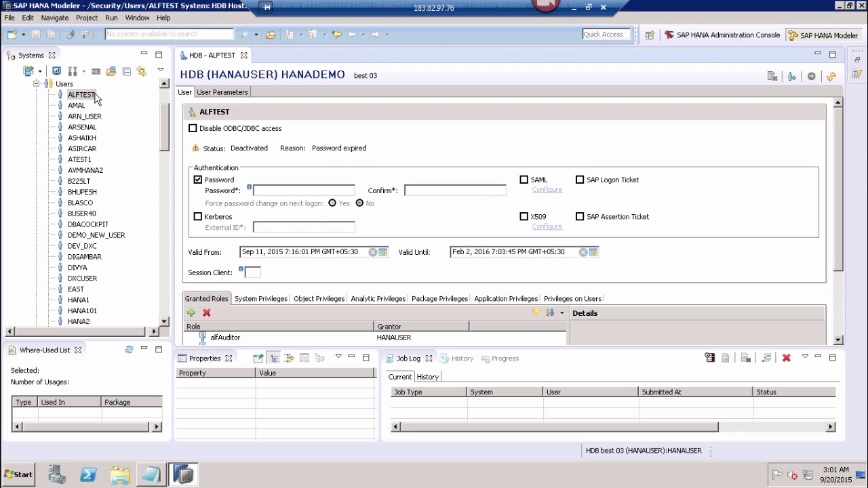This screenshot has height=488, width=868.
Task: Click the SQL console icon in Systems panel
Action: pyautogui.click(x=96, y=71)
